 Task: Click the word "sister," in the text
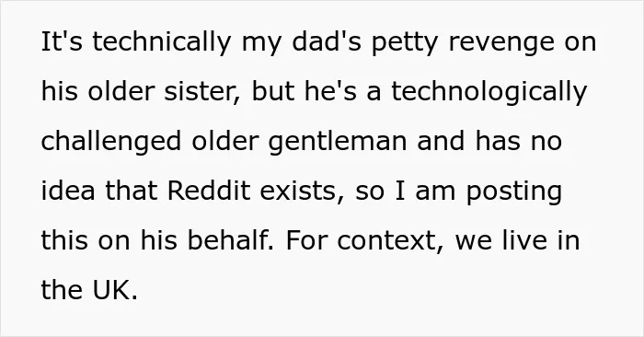click(202, 91)
